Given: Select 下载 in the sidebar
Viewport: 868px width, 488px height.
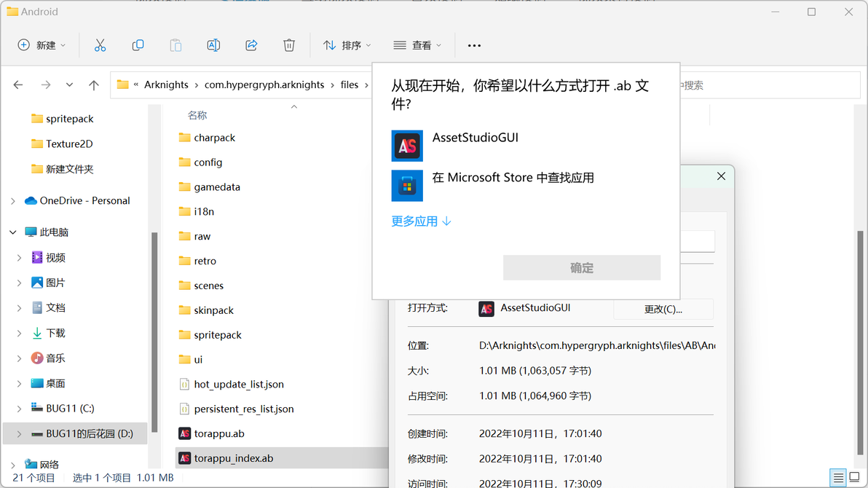Looking at the screenshot, I should click(x=55, y=333).
